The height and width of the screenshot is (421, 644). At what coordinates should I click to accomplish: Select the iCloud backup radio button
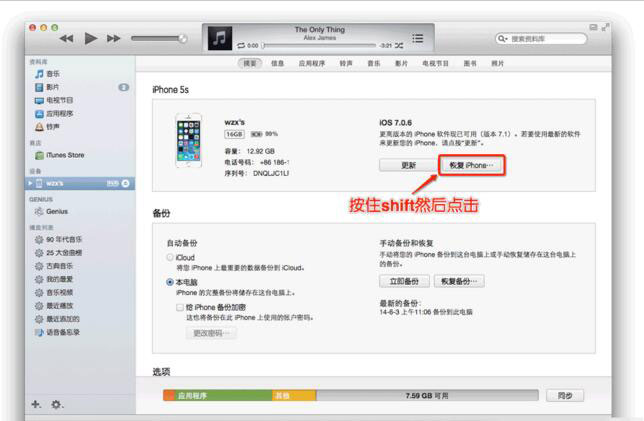170,258
